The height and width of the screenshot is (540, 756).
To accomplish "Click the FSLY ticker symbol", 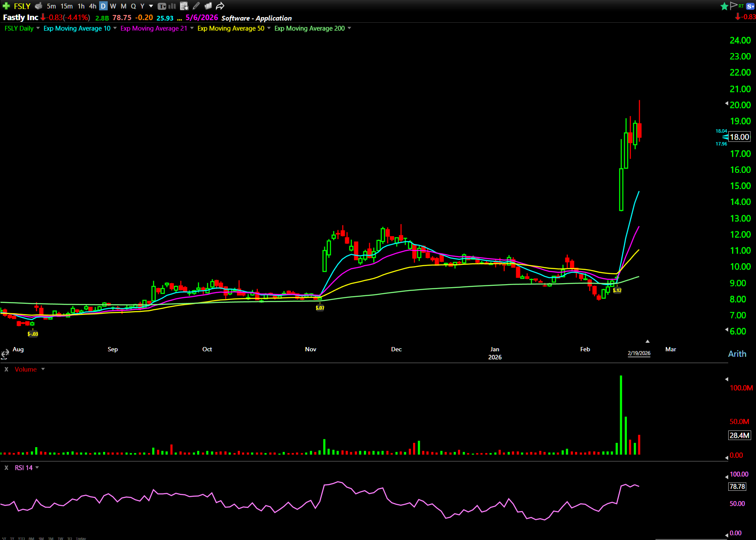I will point(22,6).
